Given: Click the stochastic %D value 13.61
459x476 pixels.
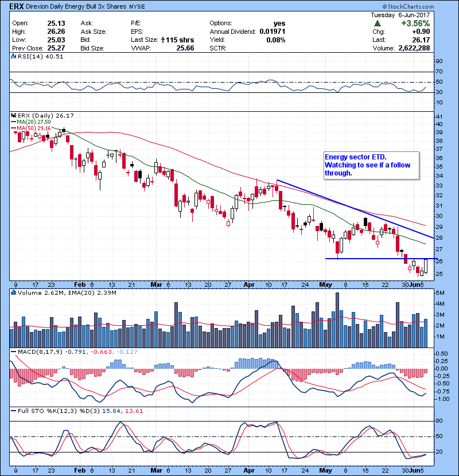Looking at the screenshot, I should click(134, 411).
